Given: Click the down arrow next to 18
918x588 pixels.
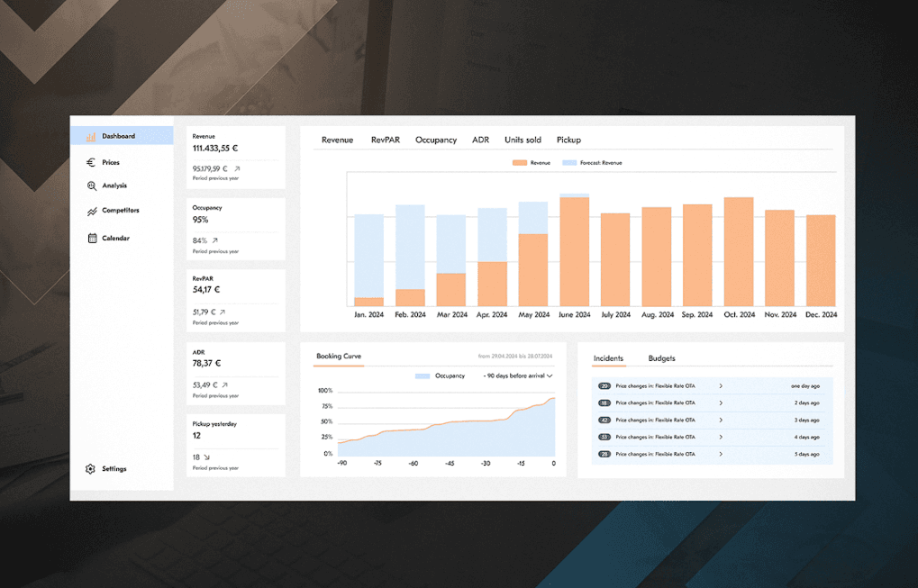Looking at the screenshot, I should pyautogui.click(x=206, y=457).
